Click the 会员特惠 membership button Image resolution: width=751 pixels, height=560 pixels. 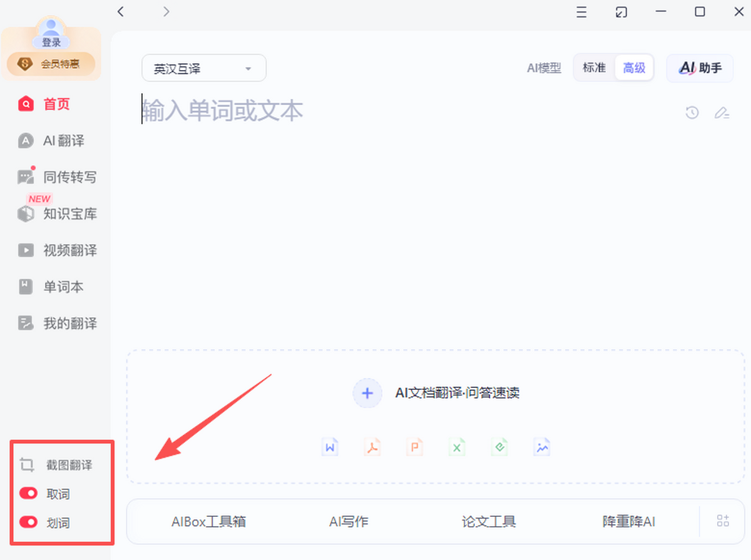(51, 63)
